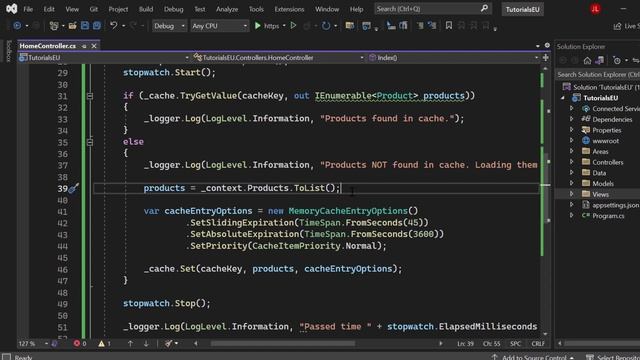The width and height of the screenshot is (640, 360).
Task: Click the Views folder in Solution Explorer
Action: 600,194
